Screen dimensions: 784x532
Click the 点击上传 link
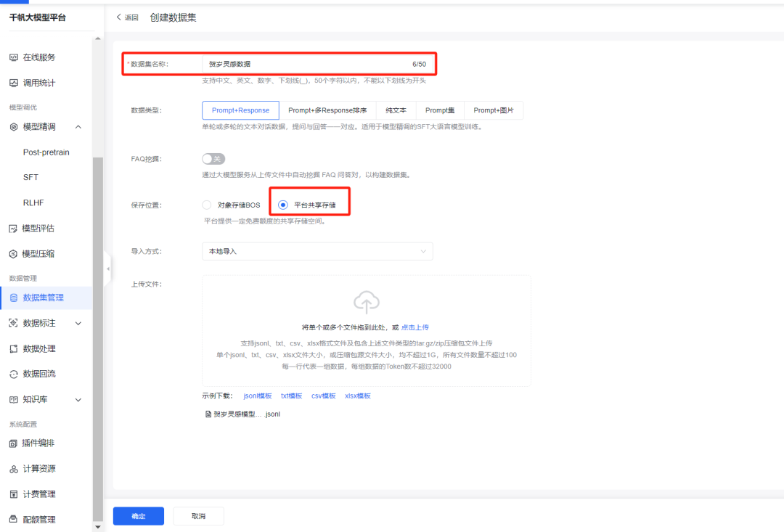tap(415, 327)
